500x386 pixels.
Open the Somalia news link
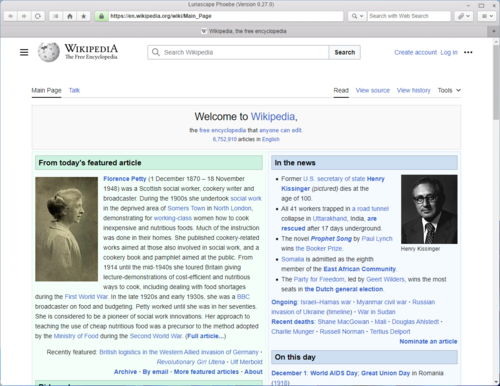[x=293, y=259]
